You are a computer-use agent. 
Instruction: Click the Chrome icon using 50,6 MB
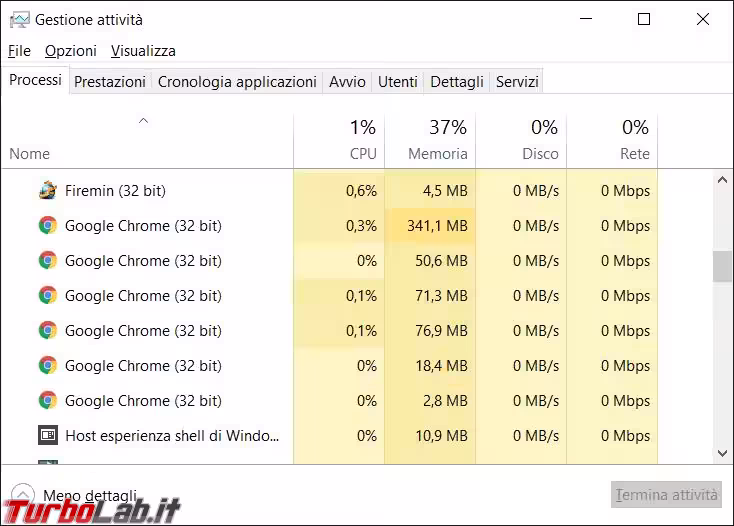pyautogui.click(x=47, y=261)
